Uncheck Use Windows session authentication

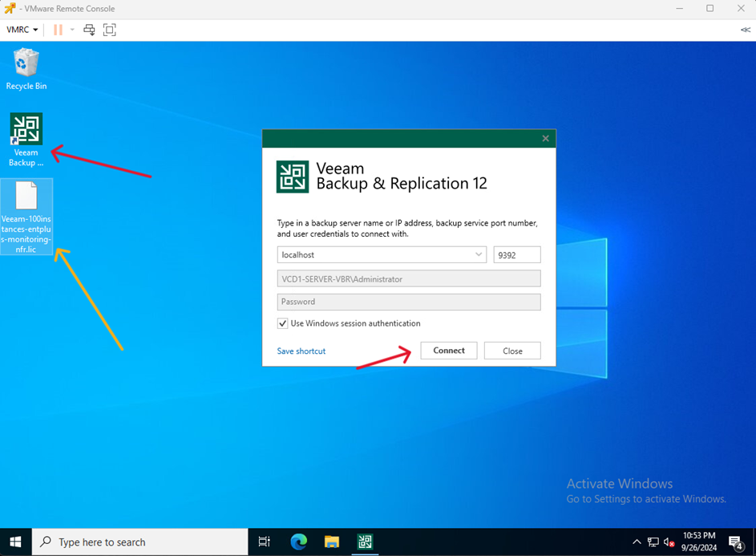tap(282, 323)
